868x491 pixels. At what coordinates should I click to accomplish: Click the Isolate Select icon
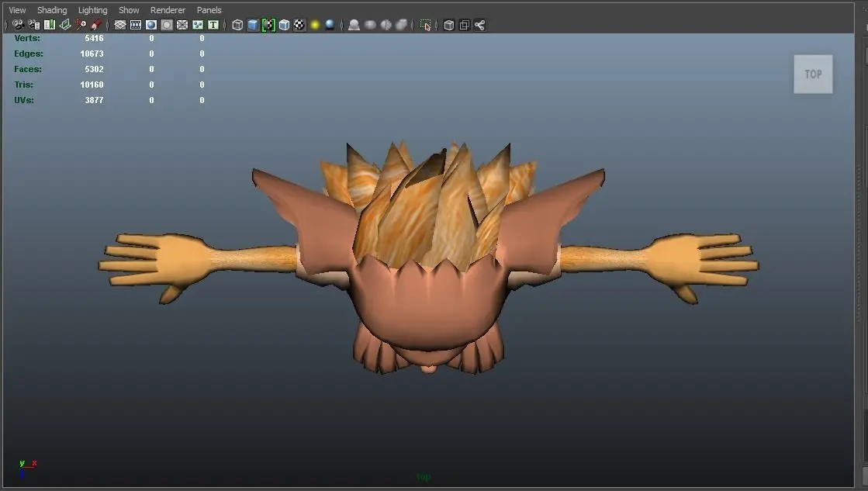point(425,25)
